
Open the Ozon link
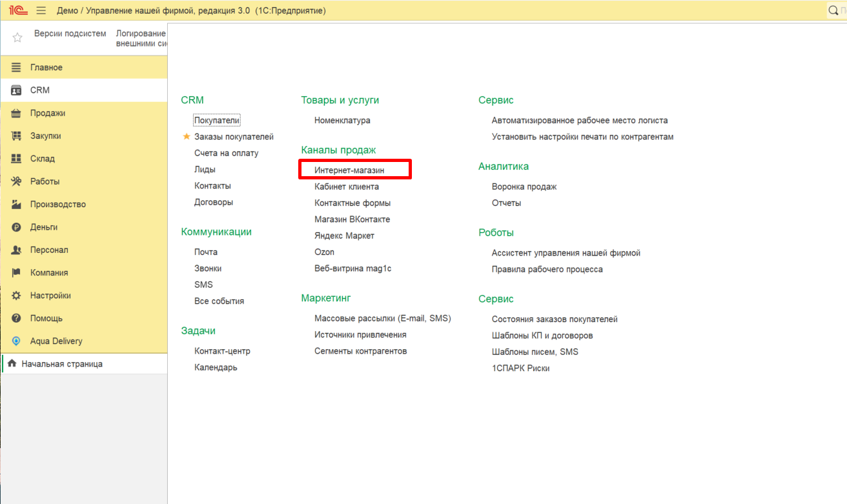(x=324, y=252)
